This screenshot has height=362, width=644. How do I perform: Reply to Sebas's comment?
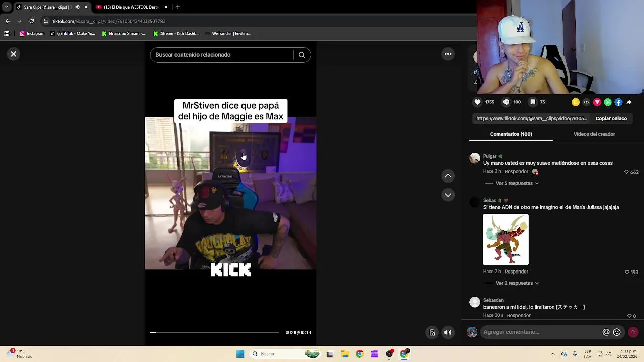[x=516, y=271]
